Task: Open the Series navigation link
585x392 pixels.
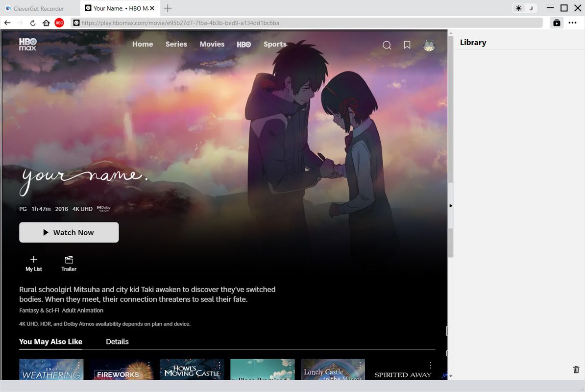Action: point(176,44)
